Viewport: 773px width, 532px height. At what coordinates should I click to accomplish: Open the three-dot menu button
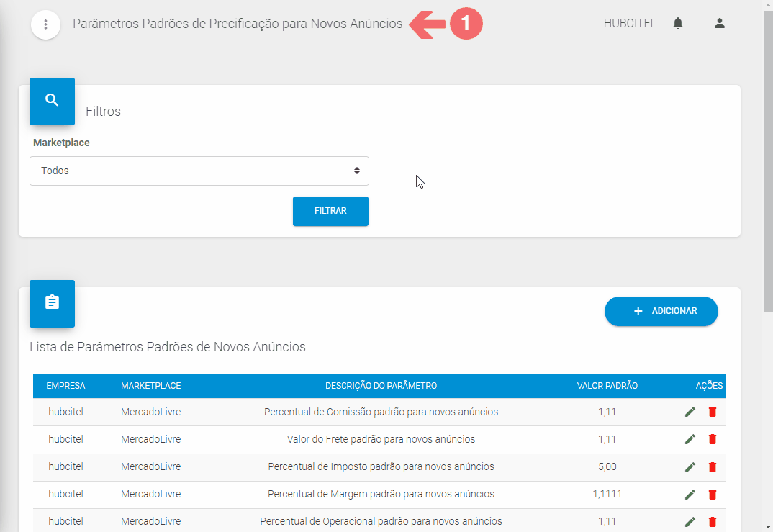pyautogui.click(x=45, y=24)
